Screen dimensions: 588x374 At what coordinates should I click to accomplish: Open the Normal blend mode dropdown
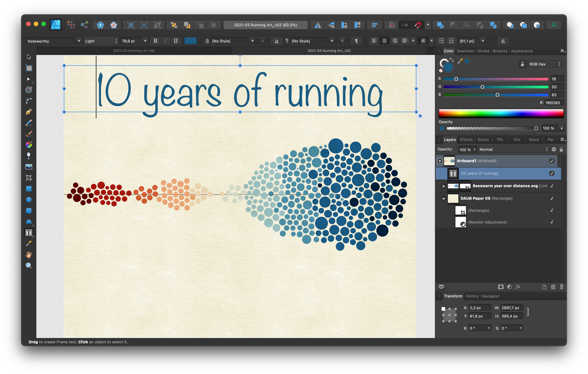513,149
